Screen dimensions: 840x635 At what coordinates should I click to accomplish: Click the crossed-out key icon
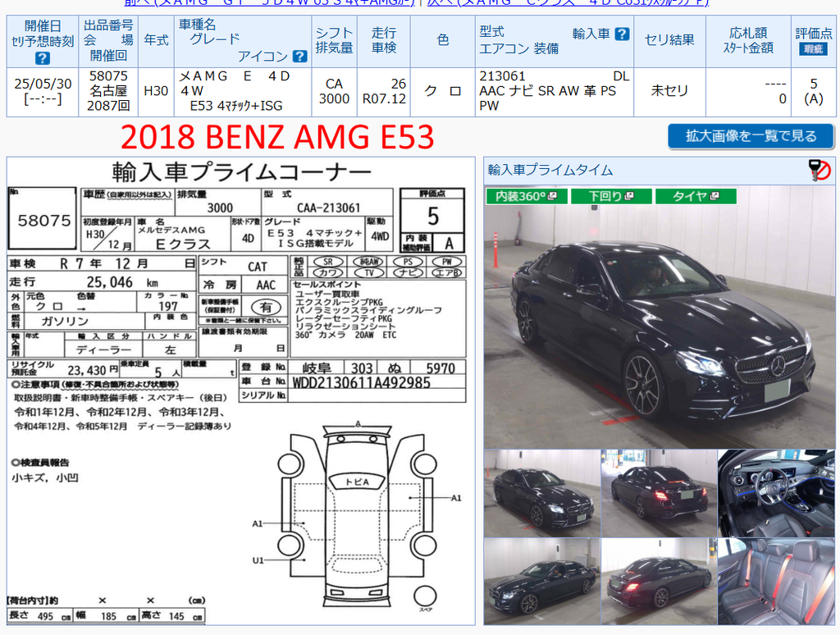coord(819,170)
